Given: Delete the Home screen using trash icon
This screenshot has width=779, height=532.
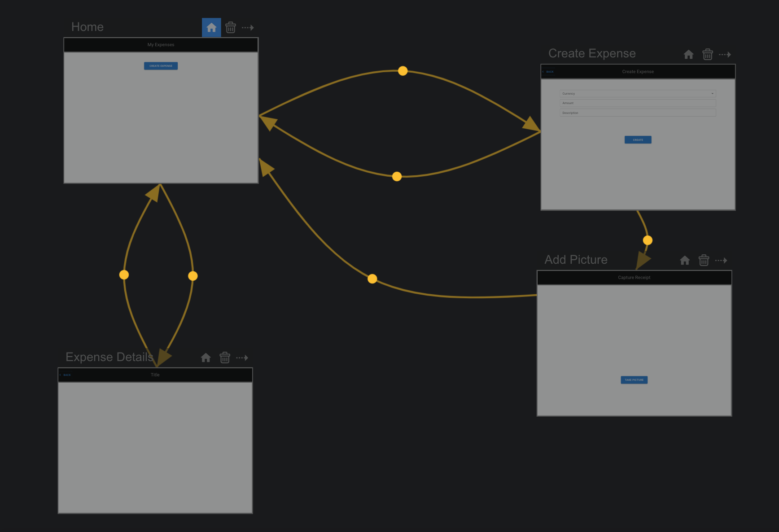Looking at the screenshot, I should point(231,28).
